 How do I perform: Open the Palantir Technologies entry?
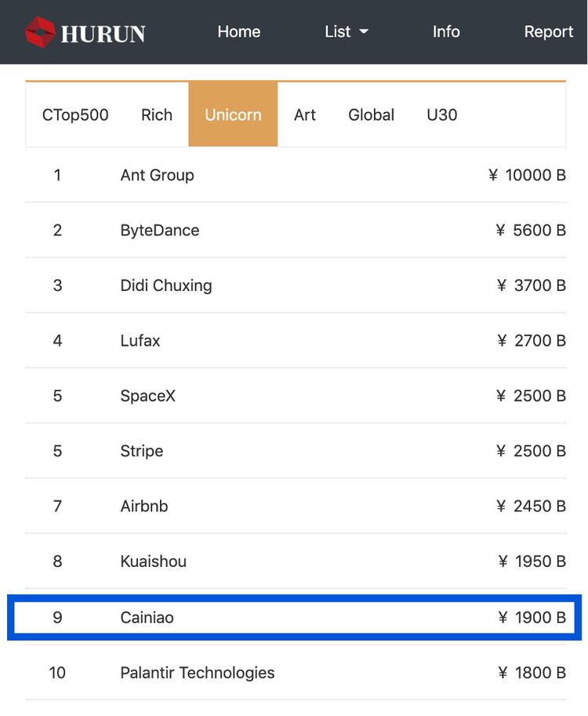point(294,673)
